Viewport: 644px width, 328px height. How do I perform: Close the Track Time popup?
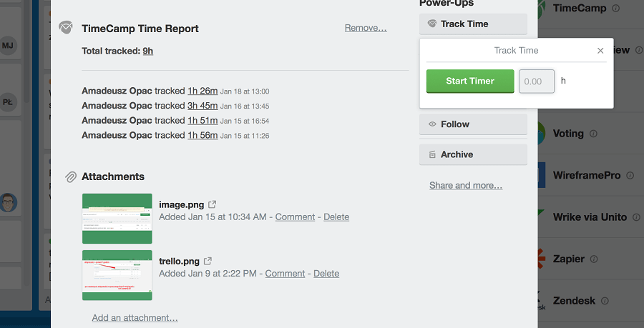click(600, 51)
